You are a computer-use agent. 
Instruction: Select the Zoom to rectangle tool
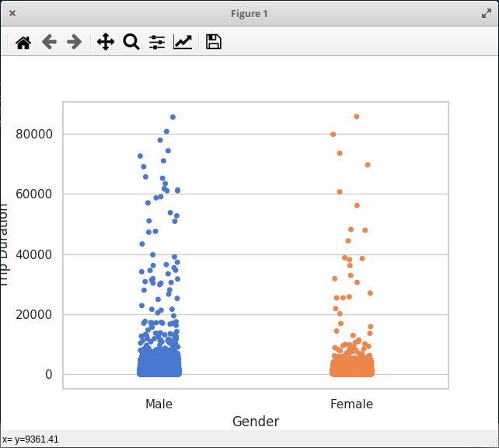pyautogui.click(x=131, y=42)
